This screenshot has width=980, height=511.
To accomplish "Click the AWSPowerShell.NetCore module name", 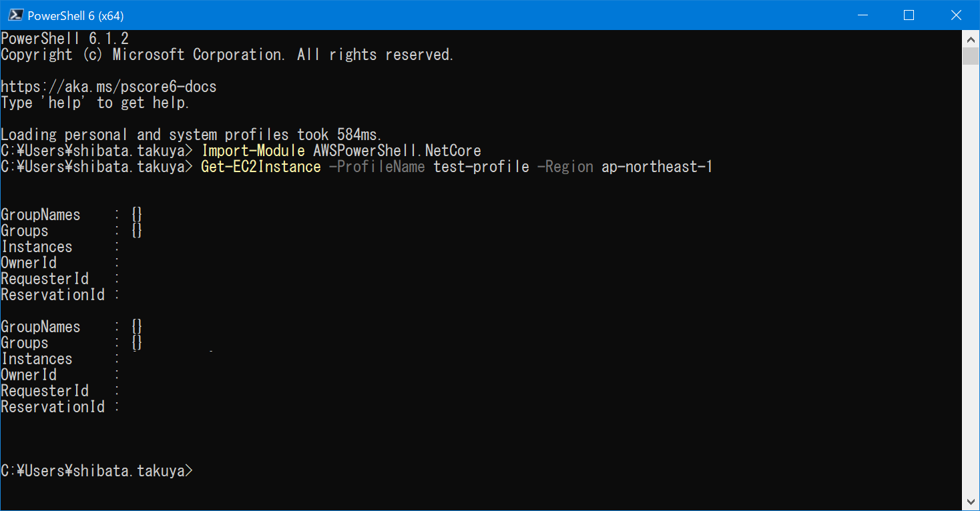I will tap(397, 150).
